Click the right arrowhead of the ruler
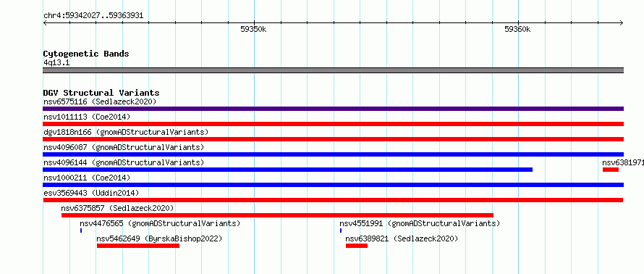 click(621, 22)
